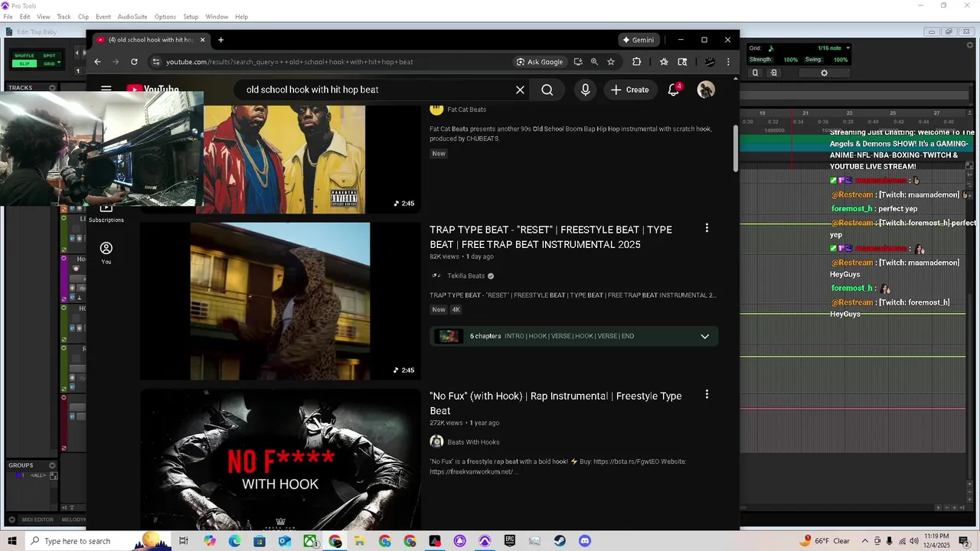Open the YouTube account avatar menu
This screenshot has height=551, width=980.
pyautogui.click(x=706, y=90)
